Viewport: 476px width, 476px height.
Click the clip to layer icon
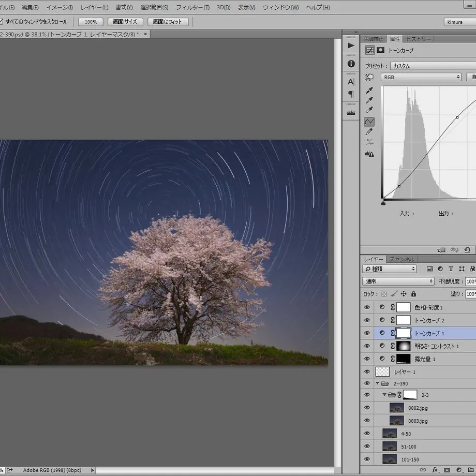[x=441, y=250]
